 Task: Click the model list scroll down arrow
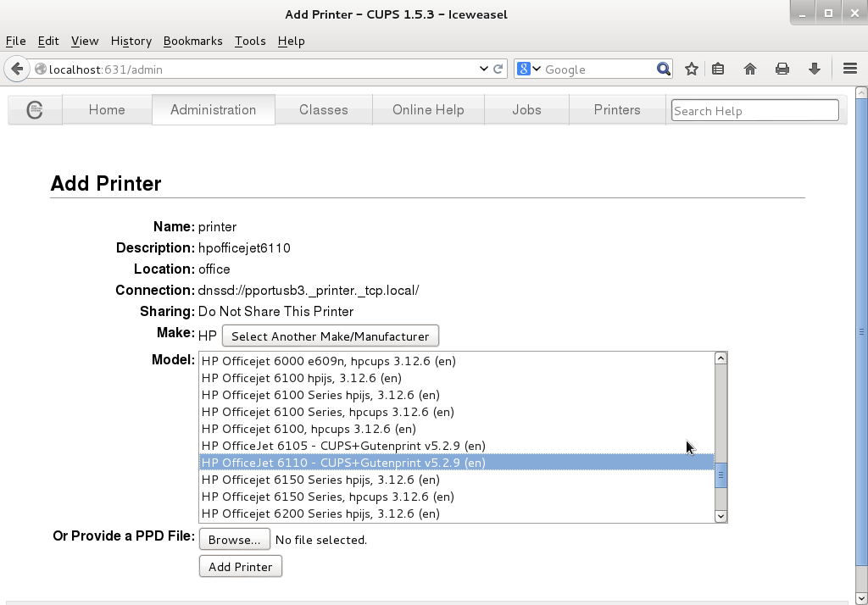click(x=721, y=516)
